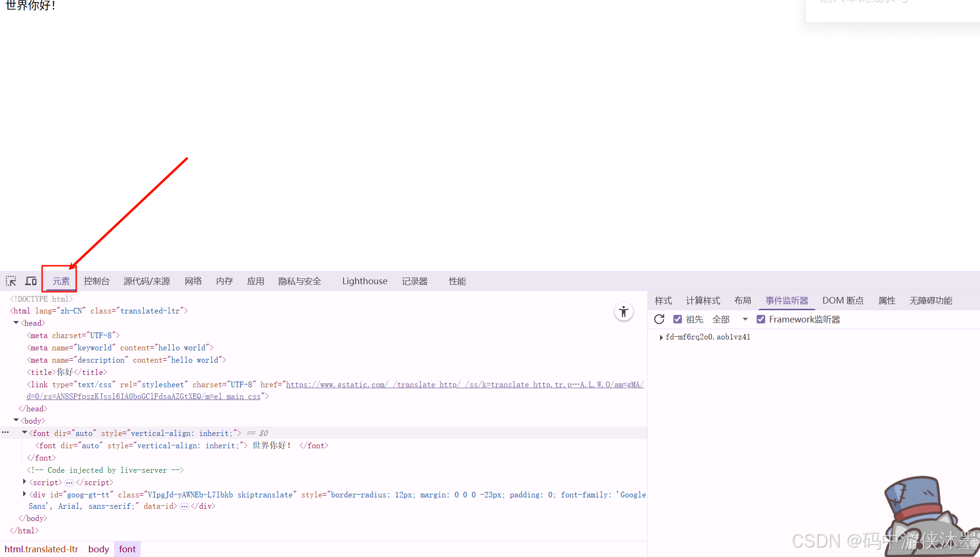Toggle the 祖先 ancestors checkbox
The image size is (980, 557).
[678, 319]
